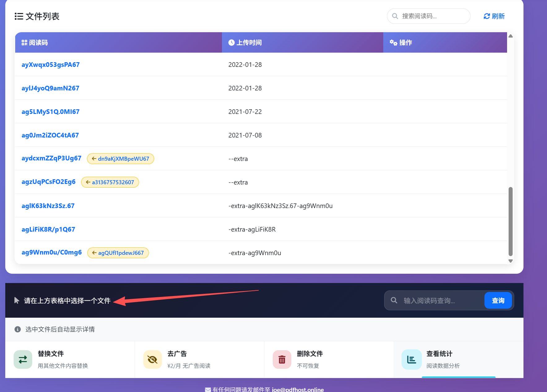Screen dimensions: 547x392
Task: Open the 查看统计 bar-chart icon
Action: coord(411,359)
